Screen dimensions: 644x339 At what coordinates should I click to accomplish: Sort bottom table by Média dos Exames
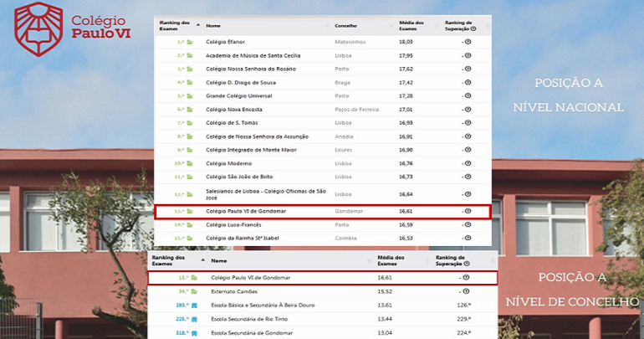click(x=391, y=260)
